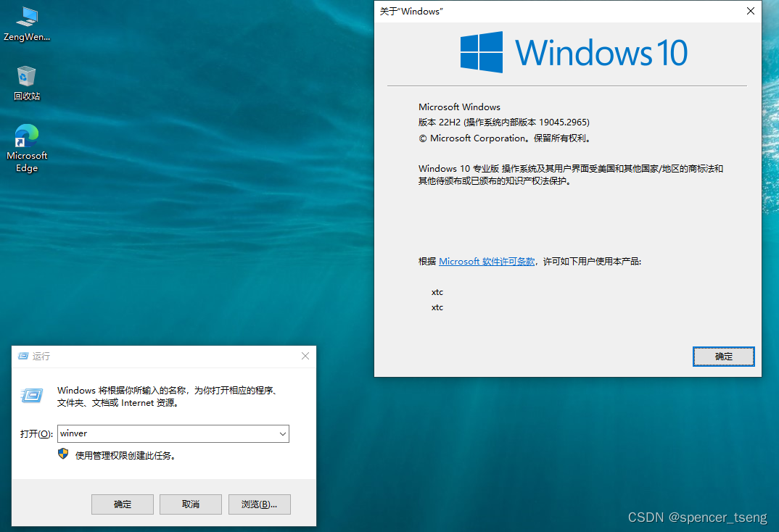This screenshot has height=532, width=779.
Task: Click the 关于"Windows" title bar text
Action: [411, 12]
